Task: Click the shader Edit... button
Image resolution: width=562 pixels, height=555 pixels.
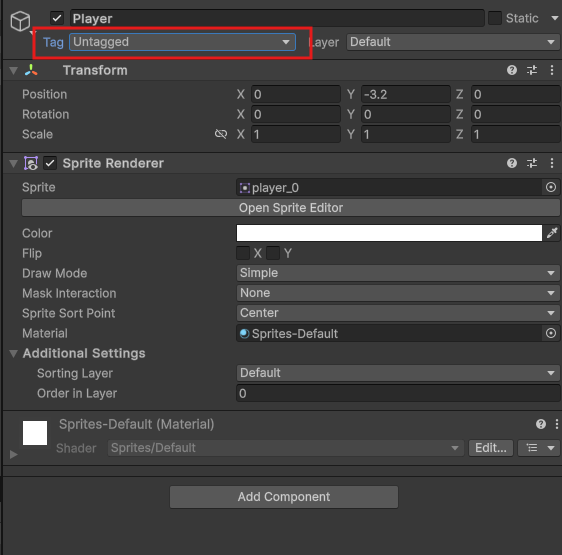Action: [491, 448]
